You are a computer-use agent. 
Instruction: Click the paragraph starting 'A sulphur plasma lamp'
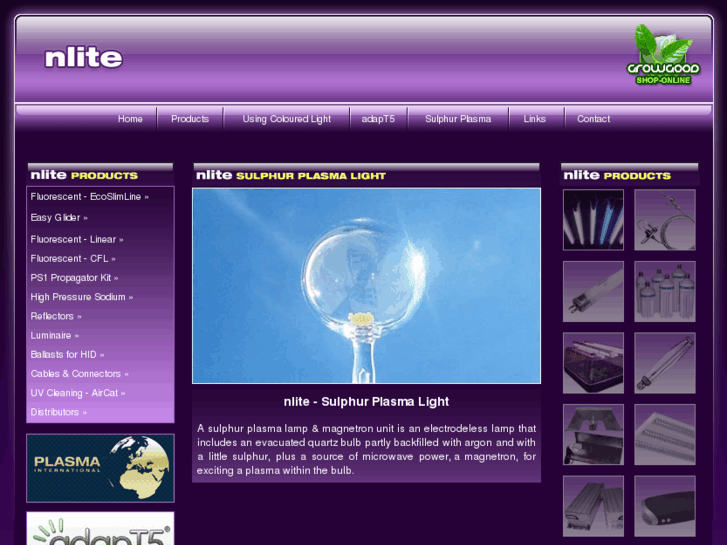(x=366, y=449)
